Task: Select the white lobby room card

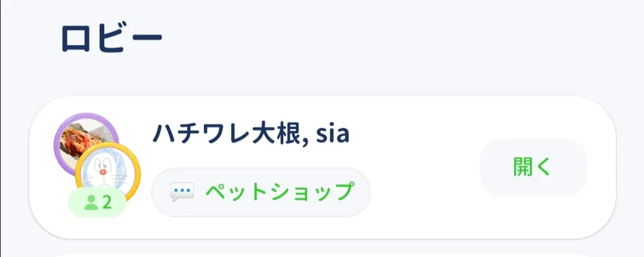Action: pos(323,167)
